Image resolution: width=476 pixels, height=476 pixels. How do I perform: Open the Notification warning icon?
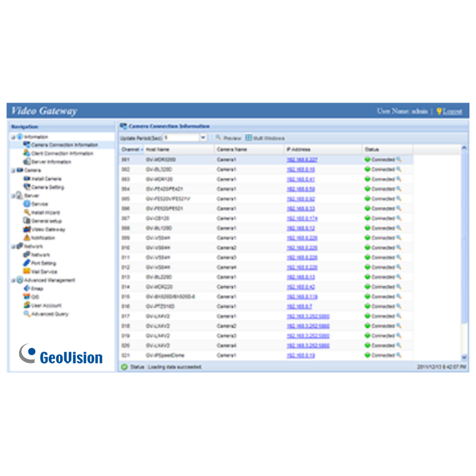coord(26,238)
